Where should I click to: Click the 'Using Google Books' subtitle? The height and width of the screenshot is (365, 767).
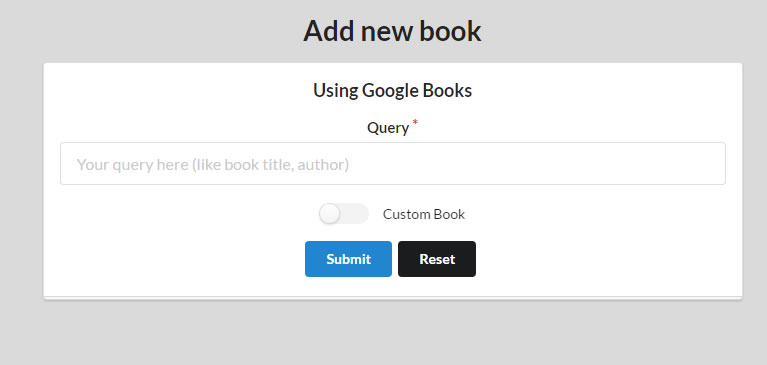(x=392, y=91)
